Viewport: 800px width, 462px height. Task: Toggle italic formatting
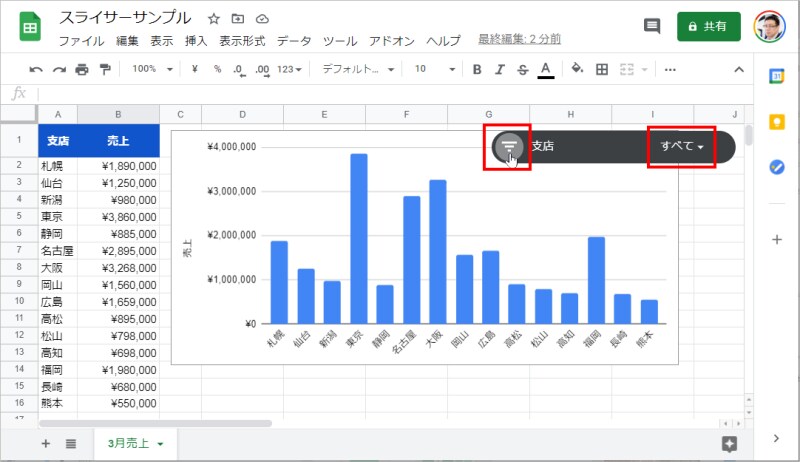pyautogui.click(x=499, y=69)
